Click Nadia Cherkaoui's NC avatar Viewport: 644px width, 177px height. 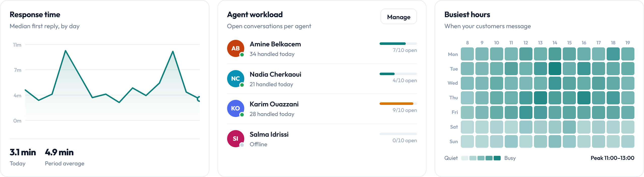click(235, 79)
